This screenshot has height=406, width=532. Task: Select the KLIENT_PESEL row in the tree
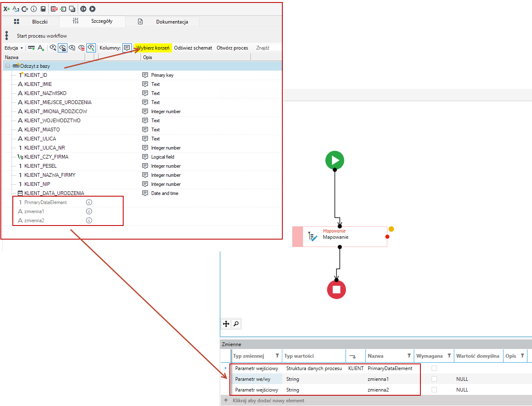coord(143,166)
